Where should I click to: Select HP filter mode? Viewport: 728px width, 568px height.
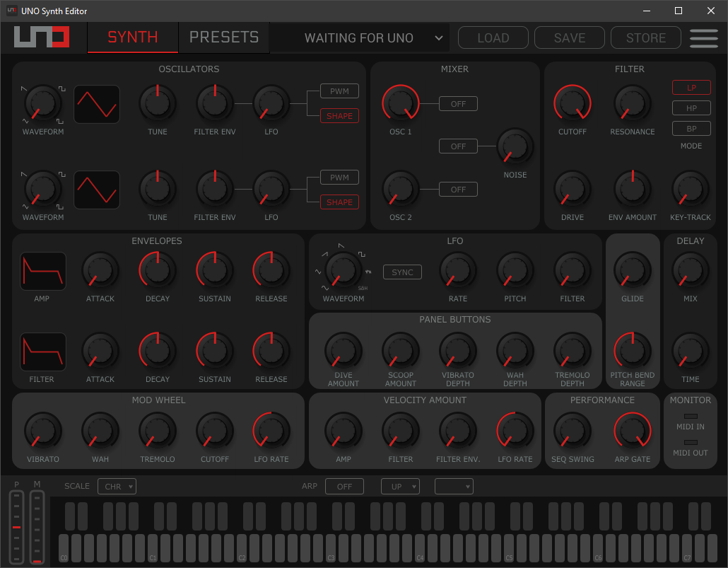coord(691,108)
